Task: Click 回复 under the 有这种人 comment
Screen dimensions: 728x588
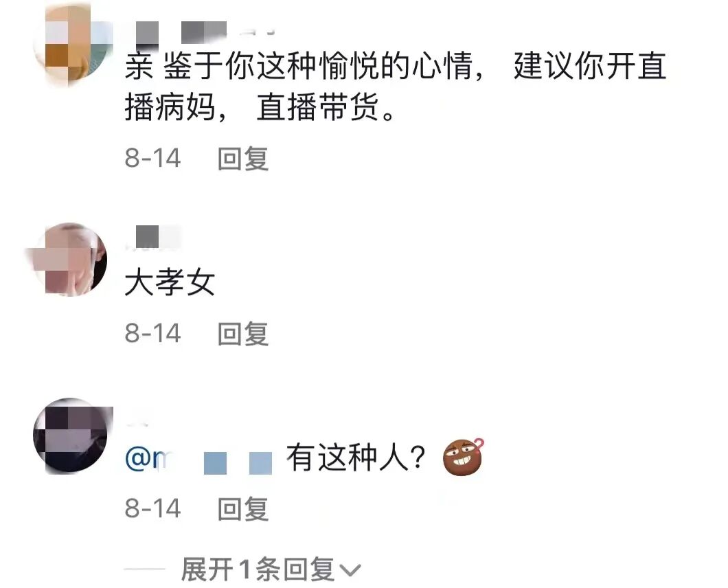Action: pyautogui.click(x=243, y=508)
